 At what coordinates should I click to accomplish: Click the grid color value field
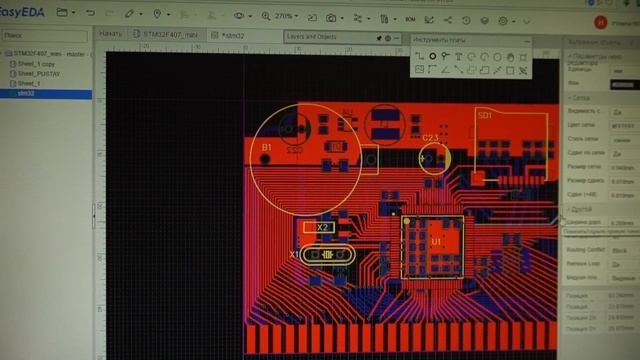click(x=624, y=126)
